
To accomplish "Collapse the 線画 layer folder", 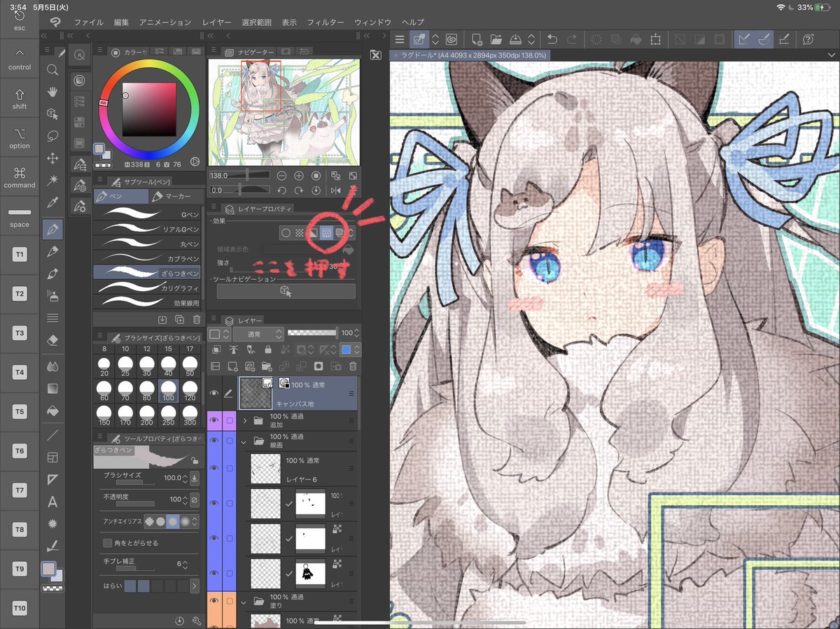I will [x=244, y=441].
